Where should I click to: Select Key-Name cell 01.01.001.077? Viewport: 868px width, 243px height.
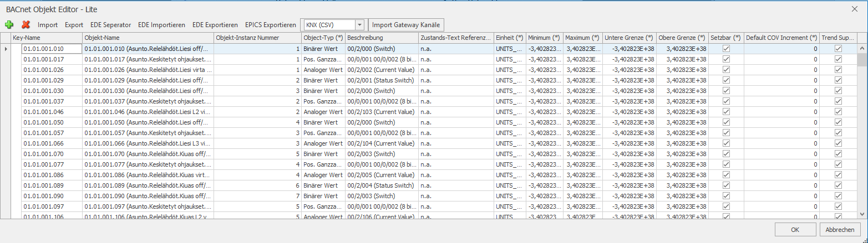click(52, 164)
